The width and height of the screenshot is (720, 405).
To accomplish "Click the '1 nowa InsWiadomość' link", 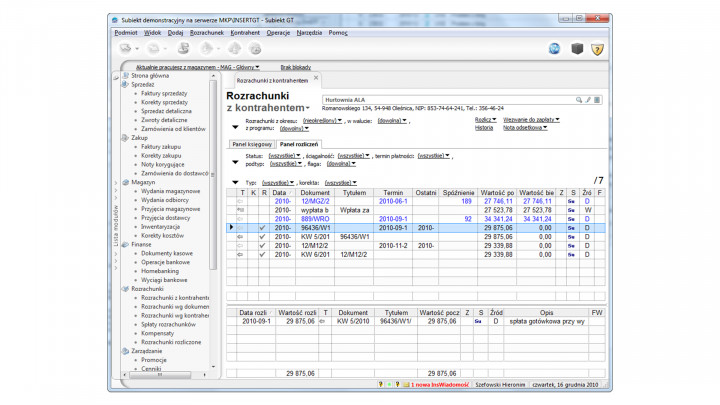I will [x=441, y=384].
